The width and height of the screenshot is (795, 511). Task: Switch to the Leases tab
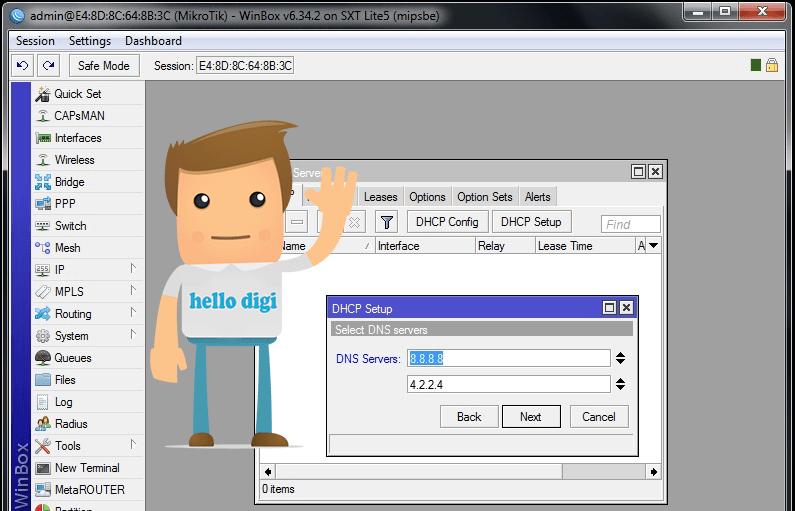[380, 197]
